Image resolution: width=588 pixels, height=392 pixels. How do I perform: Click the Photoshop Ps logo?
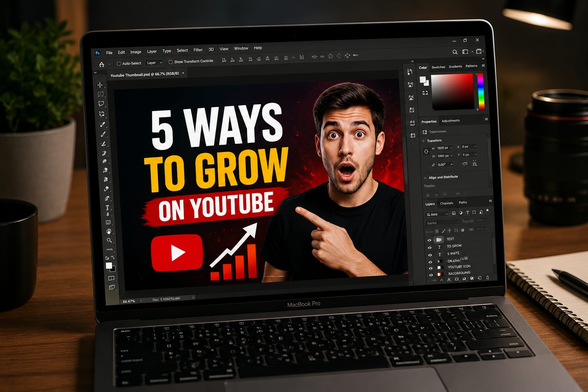point(98,53)
